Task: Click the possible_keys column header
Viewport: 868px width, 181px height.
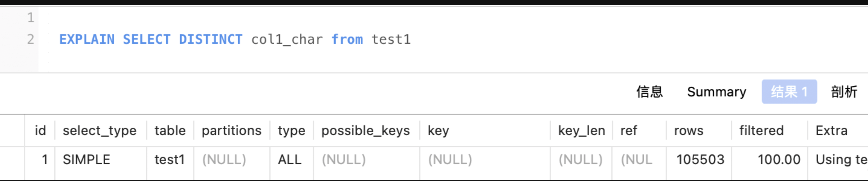Action: click(x=365, y=131)
